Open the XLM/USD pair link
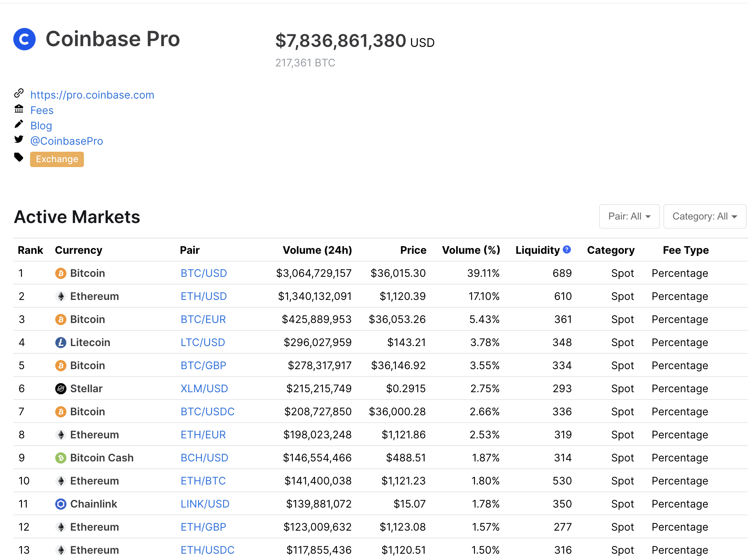The height and width of the screenshot is (560, 748). tap(204, 389)
